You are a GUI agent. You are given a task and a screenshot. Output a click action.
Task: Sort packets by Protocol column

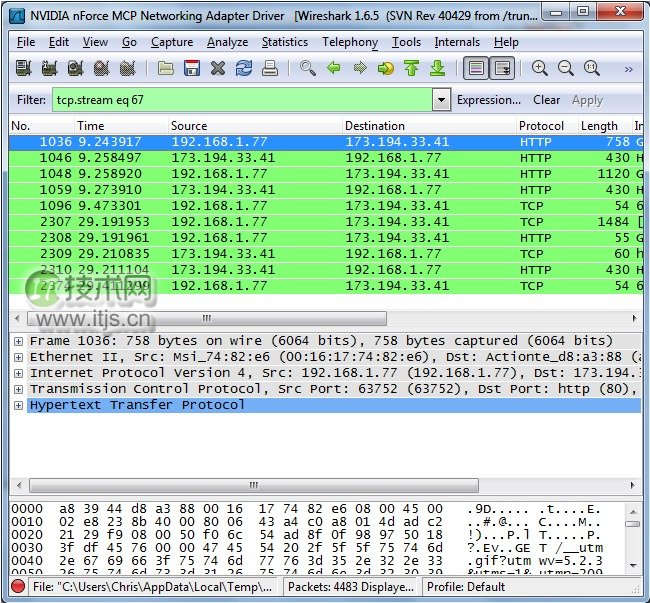point(547,126)
